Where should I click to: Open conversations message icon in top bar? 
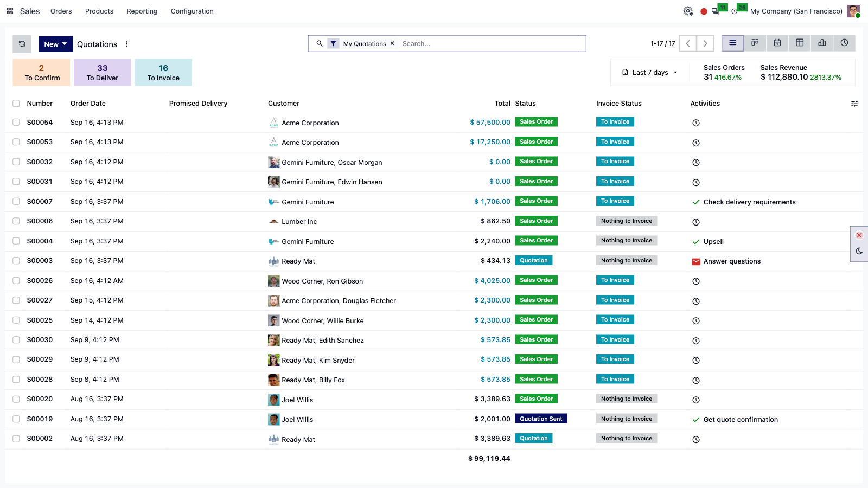coord(715,11)
